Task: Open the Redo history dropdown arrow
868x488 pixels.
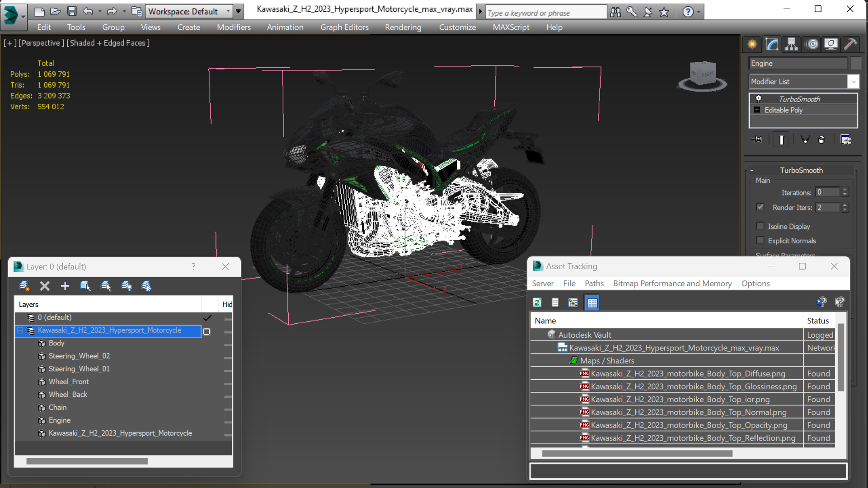Action: pos(124,11)
